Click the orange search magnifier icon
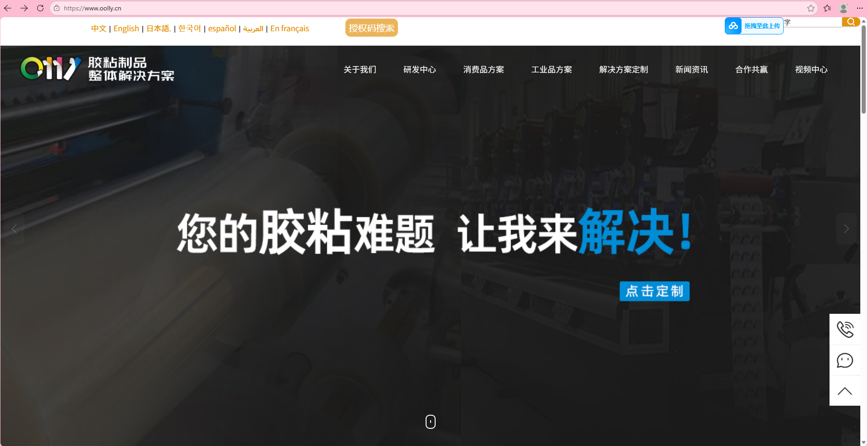 [x=851, y=22]
